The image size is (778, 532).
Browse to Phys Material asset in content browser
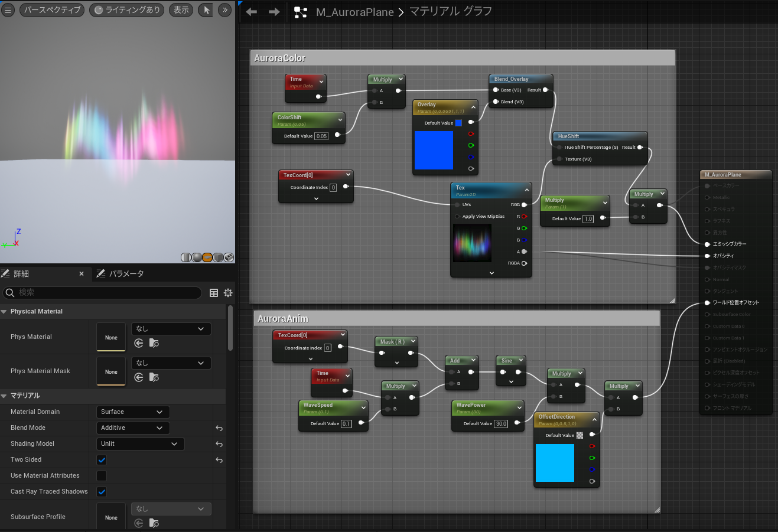[x=154, y=343]
